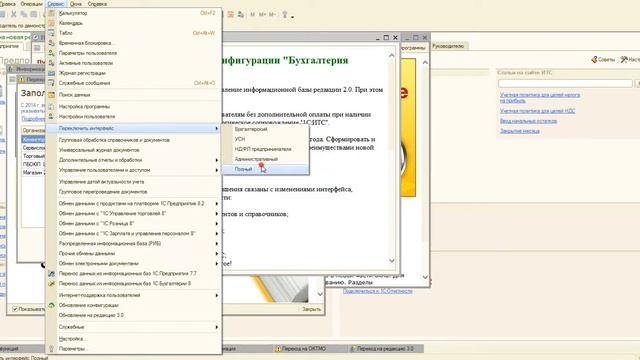The image size is (640, 360).
Task: Click the Советы icon on the right panel
Action: pyautogui.click(x=603, y=60)
